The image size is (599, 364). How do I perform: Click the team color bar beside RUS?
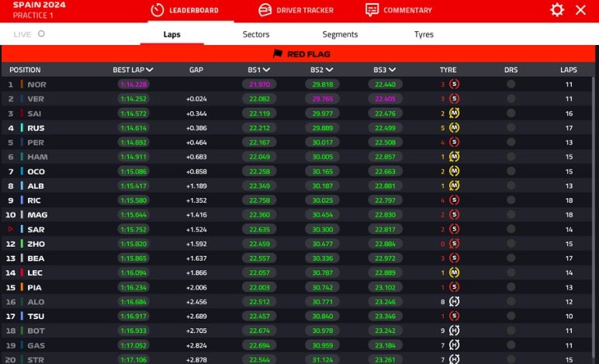(x=22, y=128)
